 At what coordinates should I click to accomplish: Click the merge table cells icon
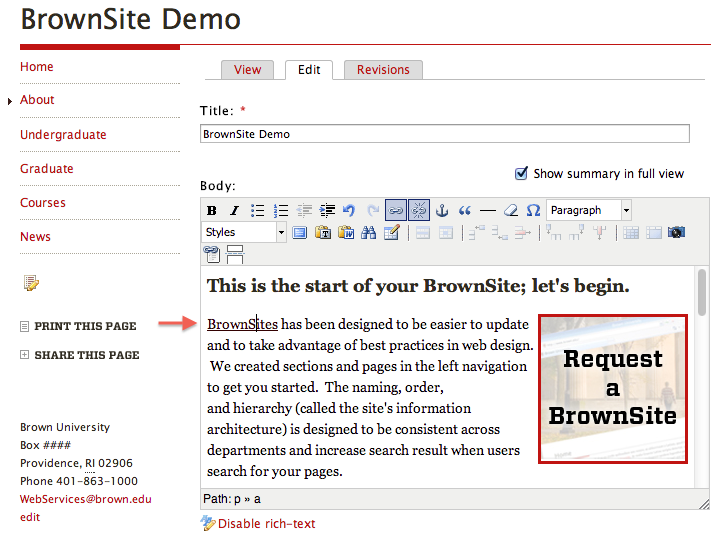point(653,233)
